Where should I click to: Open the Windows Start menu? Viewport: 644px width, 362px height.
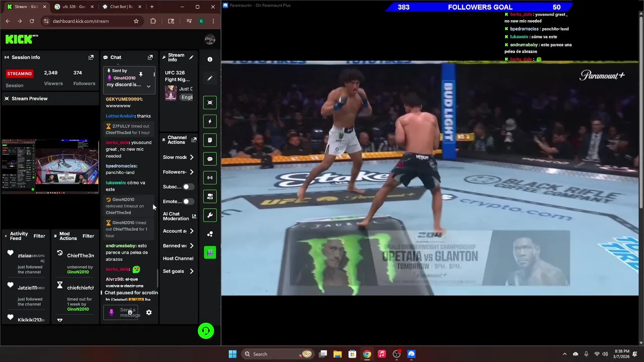(x=232, y=354)
